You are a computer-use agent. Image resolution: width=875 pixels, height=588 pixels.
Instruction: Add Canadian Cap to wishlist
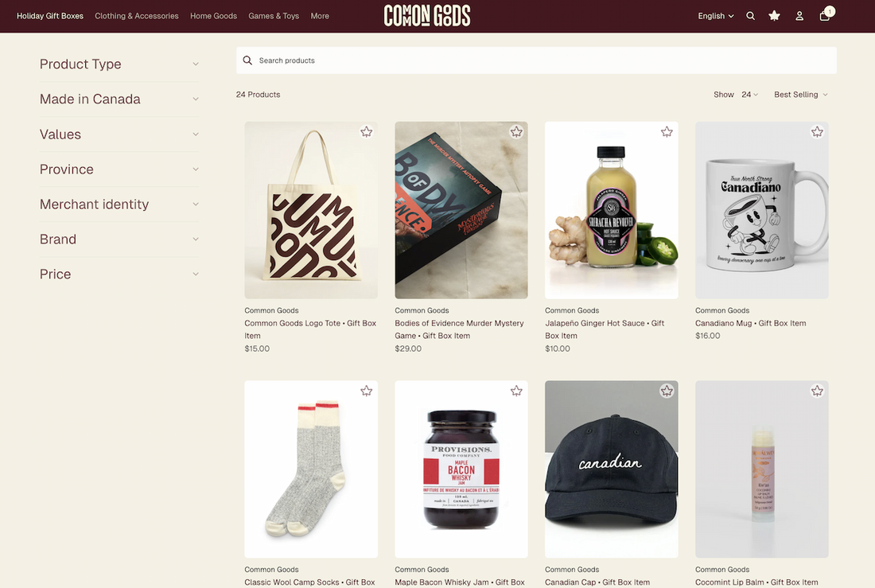point(667,391)
